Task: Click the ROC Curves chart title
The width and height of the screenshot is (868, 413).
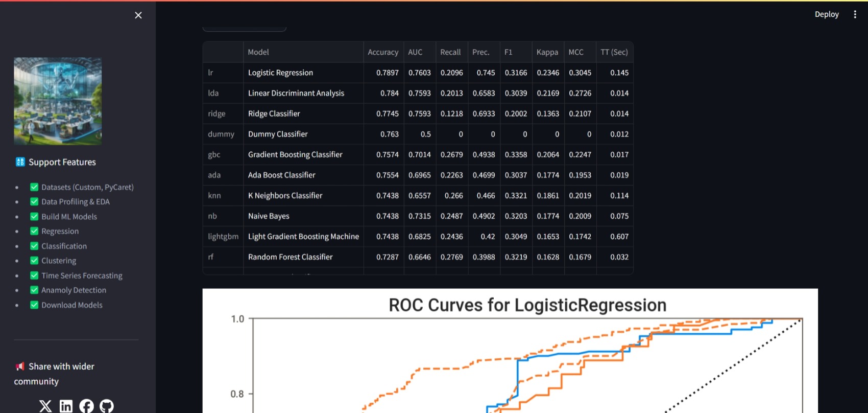Action: pos(527,305)
